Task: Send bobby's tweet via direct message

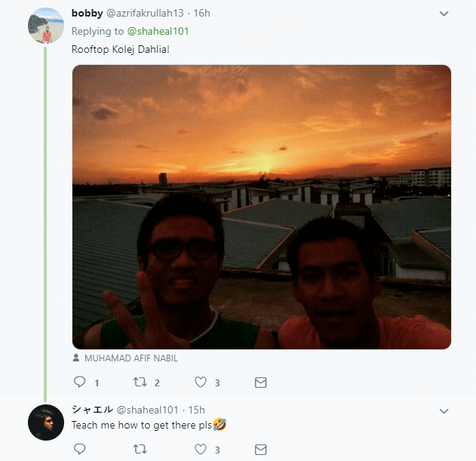Action: (x=260, y=383)
